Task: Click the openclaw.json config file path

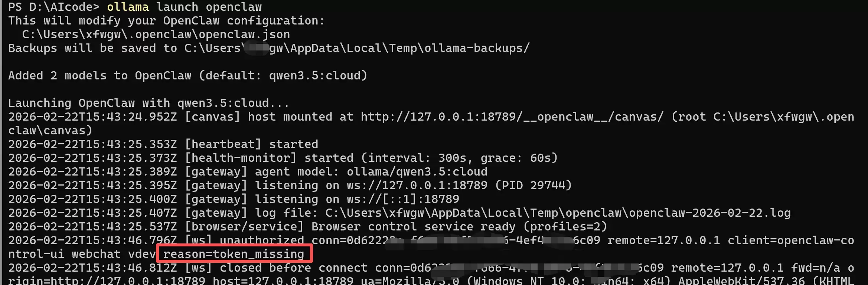Action: pyautogui.click(x=156, y=35)
